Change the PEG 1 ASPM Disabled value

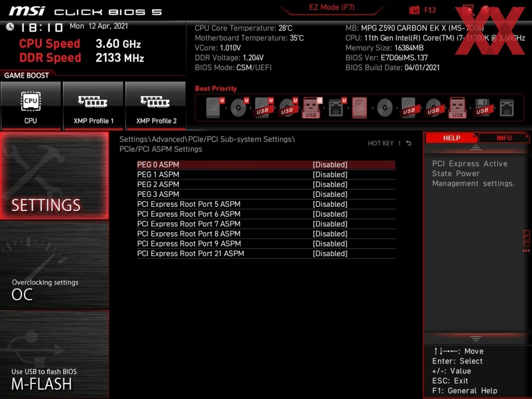click(330, 174)
